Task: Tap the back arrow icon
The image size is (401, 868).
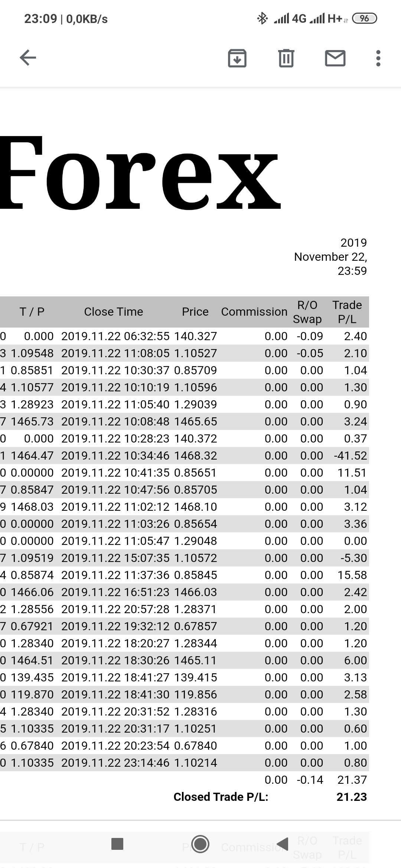Action: click(28, 58)
